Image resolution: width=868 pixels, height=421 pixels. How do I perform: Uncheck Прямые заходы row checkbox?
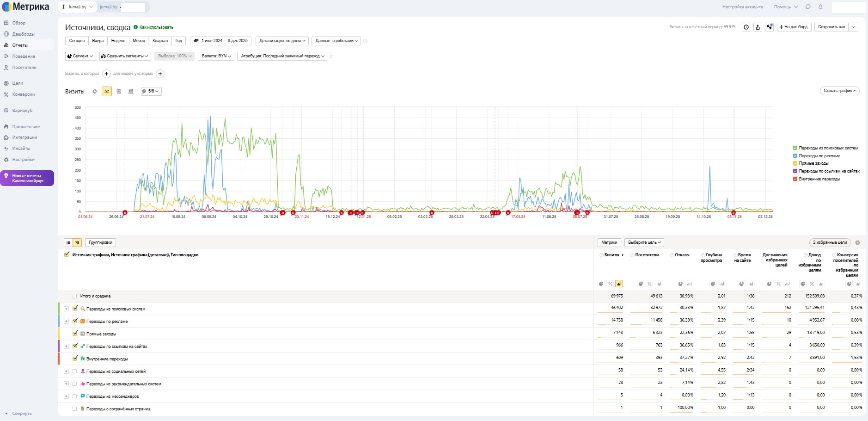[x=75, y=334]
